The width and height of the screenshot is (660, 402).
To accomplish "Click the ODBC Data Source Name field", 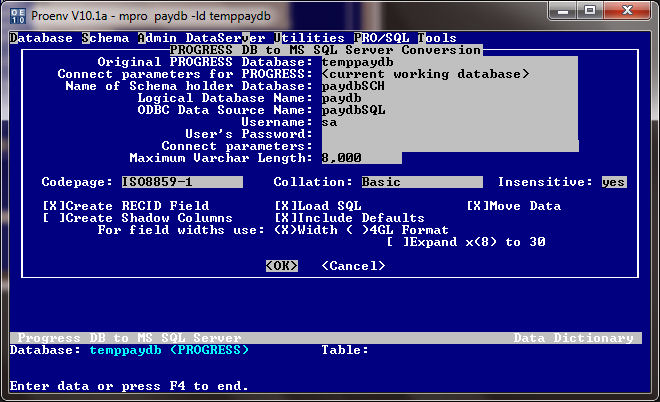I will coord(450,110).
